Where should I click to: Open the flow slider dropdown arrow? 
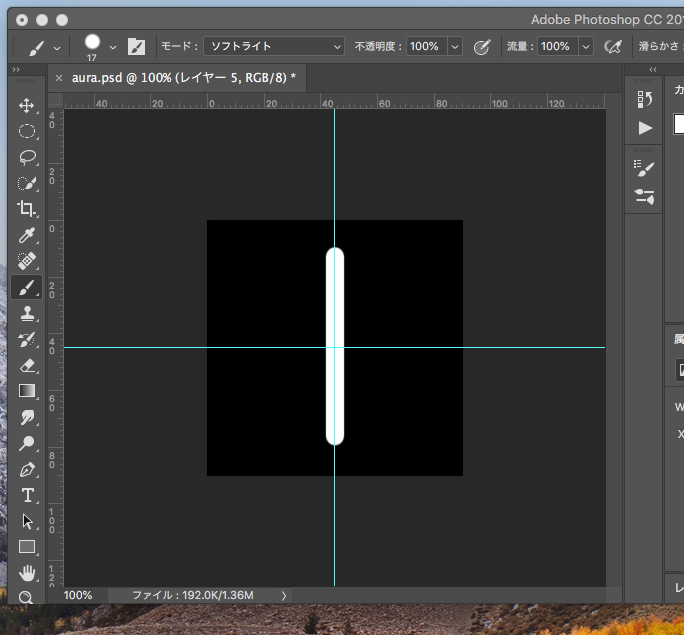tap(586, 46)
